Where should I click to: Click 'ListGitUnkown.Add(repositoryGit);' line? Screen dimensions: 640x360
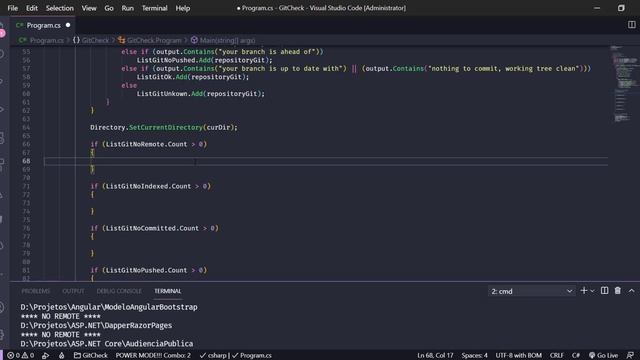pos(200,93)
